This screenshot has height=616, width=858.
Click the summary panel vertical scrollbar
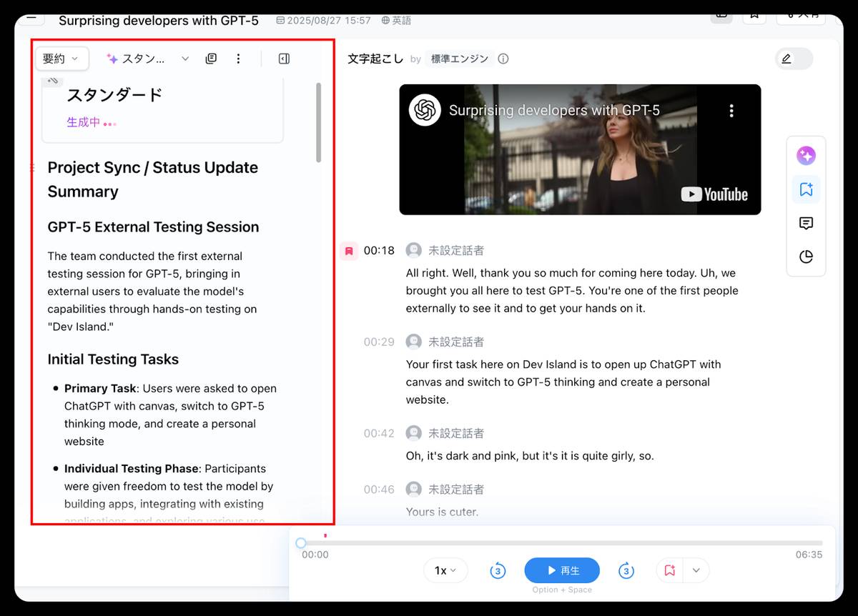(318, 122)
